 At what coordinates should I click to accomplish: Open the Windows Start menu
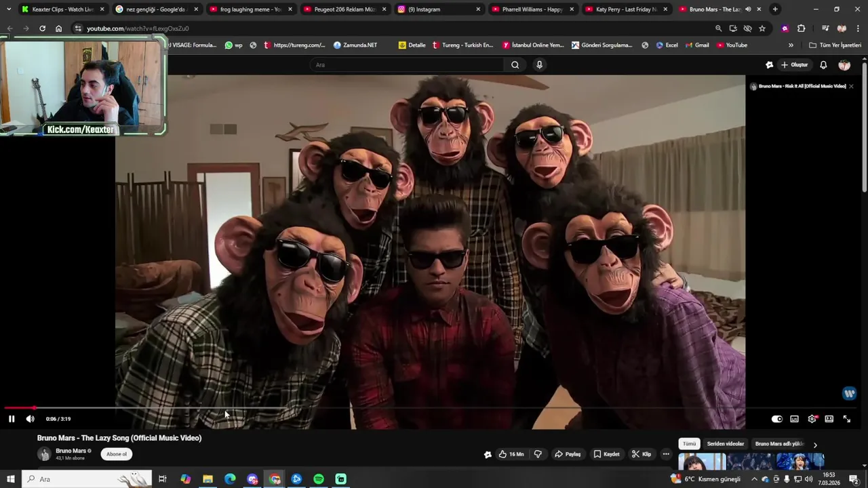pos(11,479)
